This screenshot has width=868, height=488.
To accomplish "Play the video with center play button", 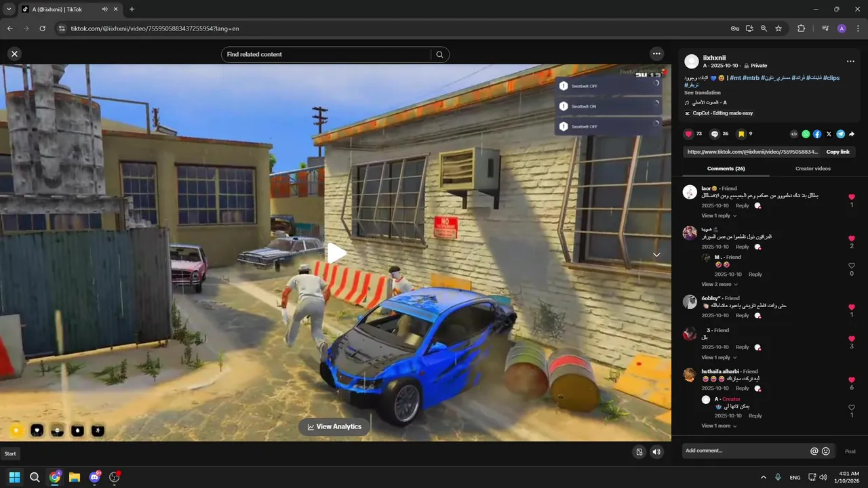I will tap(336, 253).
